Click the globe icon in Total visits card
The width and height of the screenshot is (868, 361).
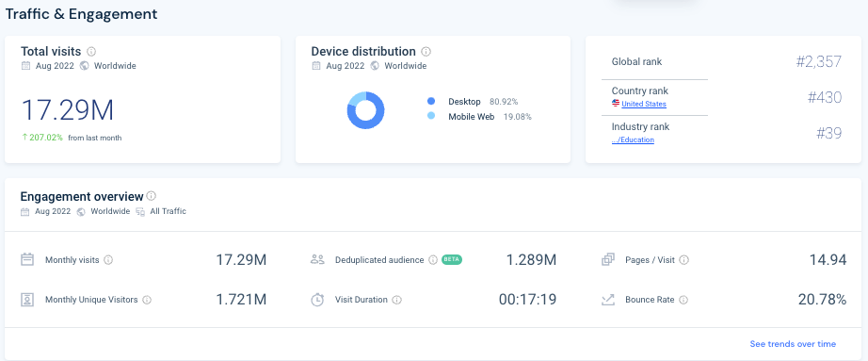(84, 66)
